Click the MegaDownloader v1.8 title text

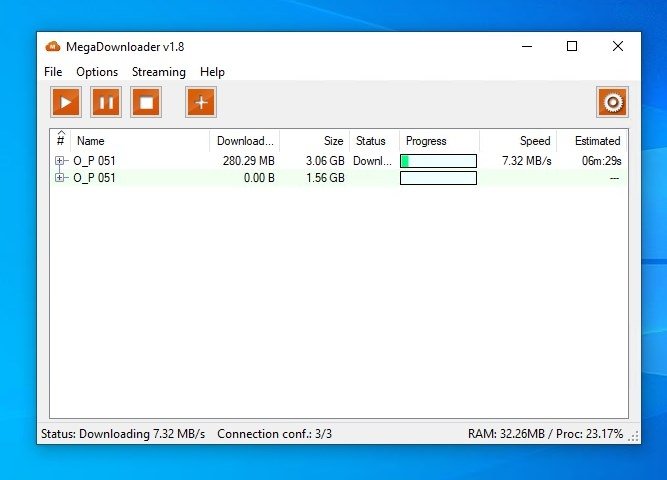125,46
